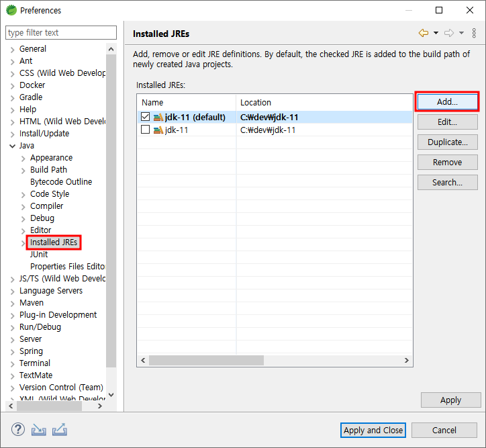Click the yellow Back arrow icon

[424, 33]
